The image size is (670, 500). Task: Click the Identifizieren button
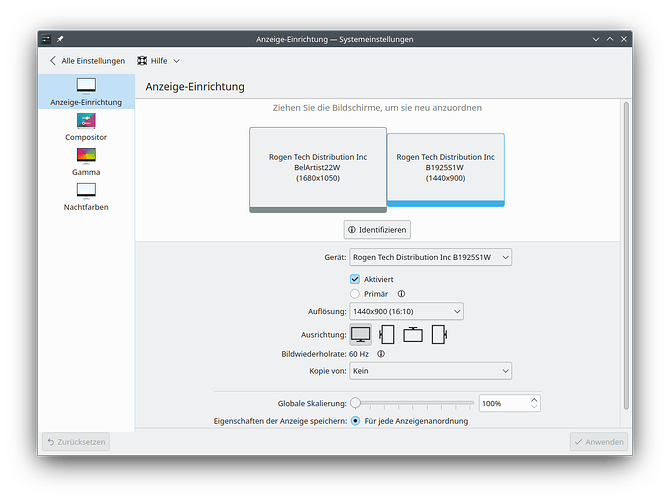coord(377,230)
